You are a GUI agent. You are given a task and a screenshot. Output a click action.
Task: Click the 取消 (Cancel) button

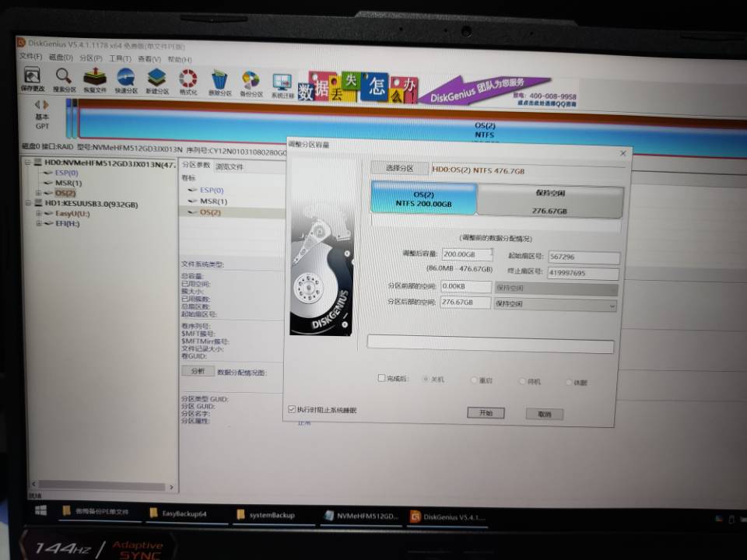544,414
